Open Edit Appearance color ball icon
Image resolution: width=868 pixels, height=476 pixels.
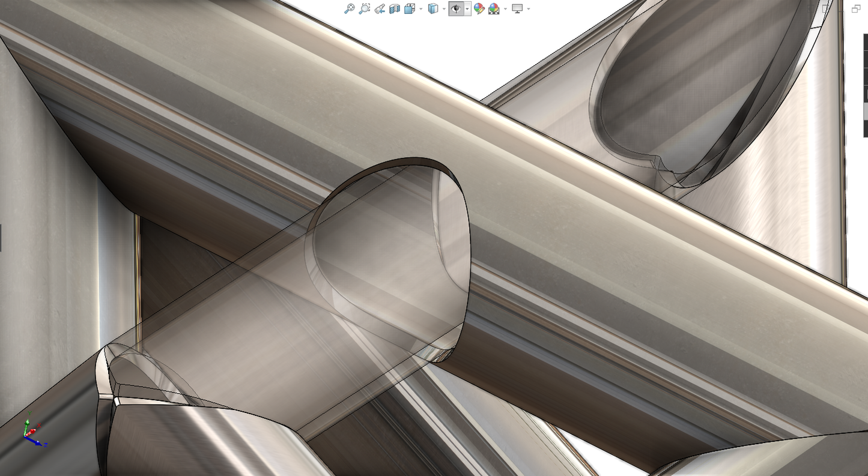coord(479,8)
